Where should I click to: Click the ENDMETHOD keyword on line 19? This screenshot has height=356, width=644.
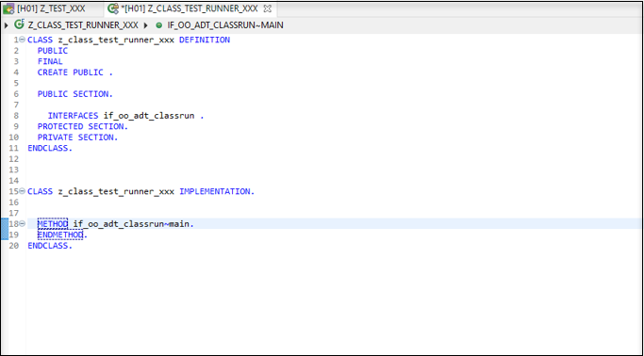[60, 235]
